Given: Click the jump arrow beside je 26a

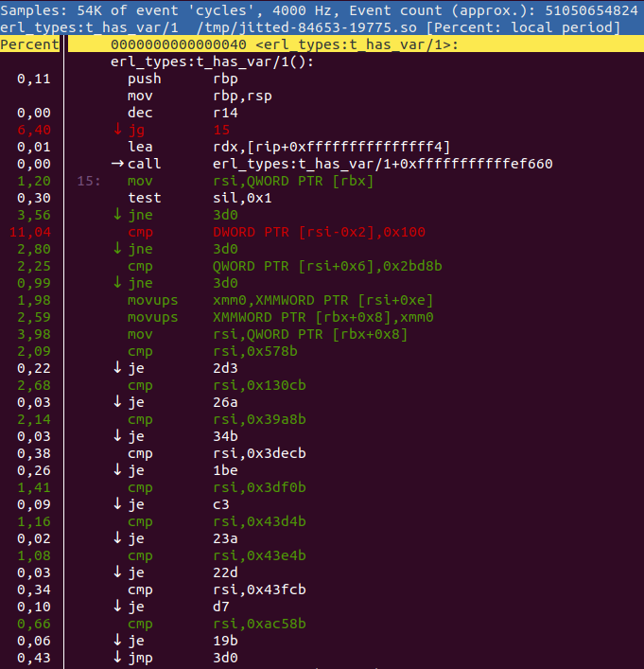Looking at the screenshot, I should pyautogui.click(x=117, y=402).
